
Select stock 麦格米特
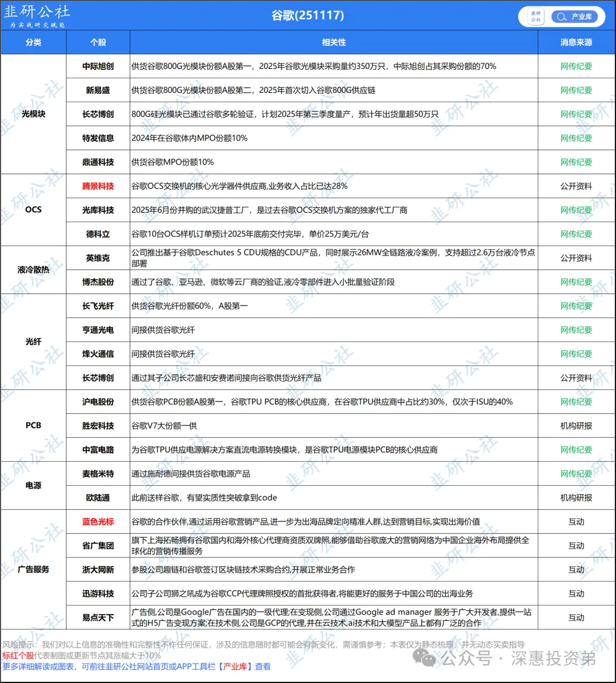(x=98, y=474)
